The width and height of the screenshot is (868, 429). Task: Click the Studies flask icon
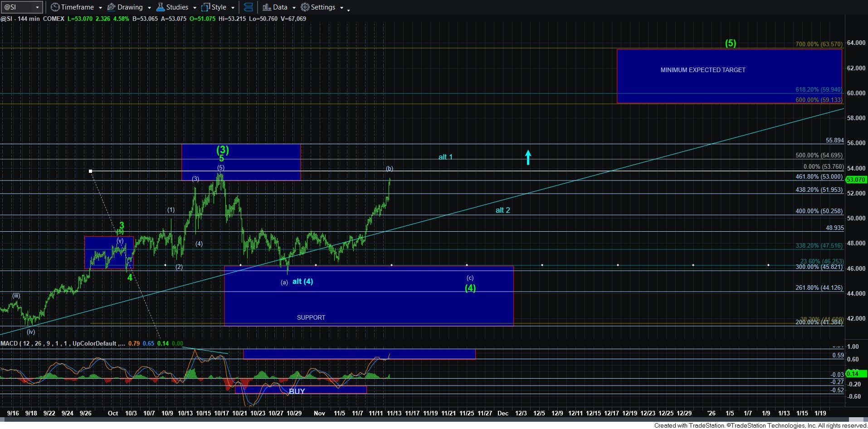point(160,7)
